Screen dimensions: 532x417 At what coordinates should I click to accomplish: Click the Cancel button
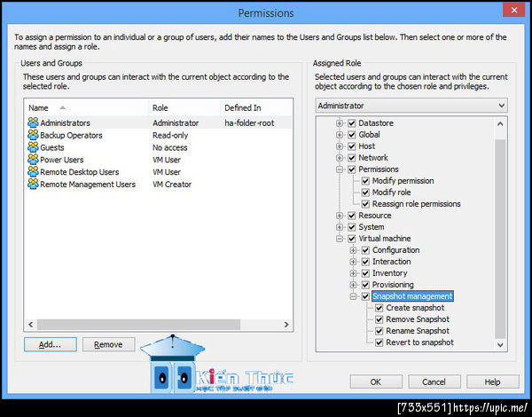coord(434,382)
